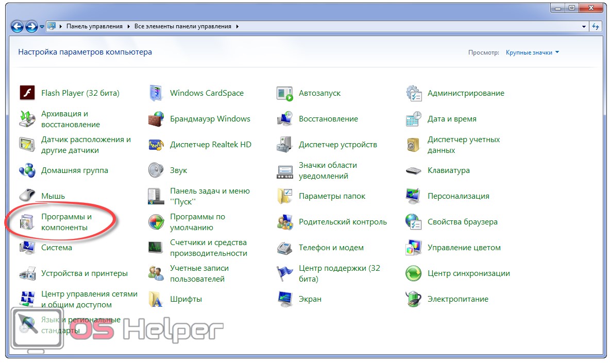The height and width of the screenshot is (364, 610).
Task: Click the Панель управления breadcrumb segment
Action: [94, 26]
